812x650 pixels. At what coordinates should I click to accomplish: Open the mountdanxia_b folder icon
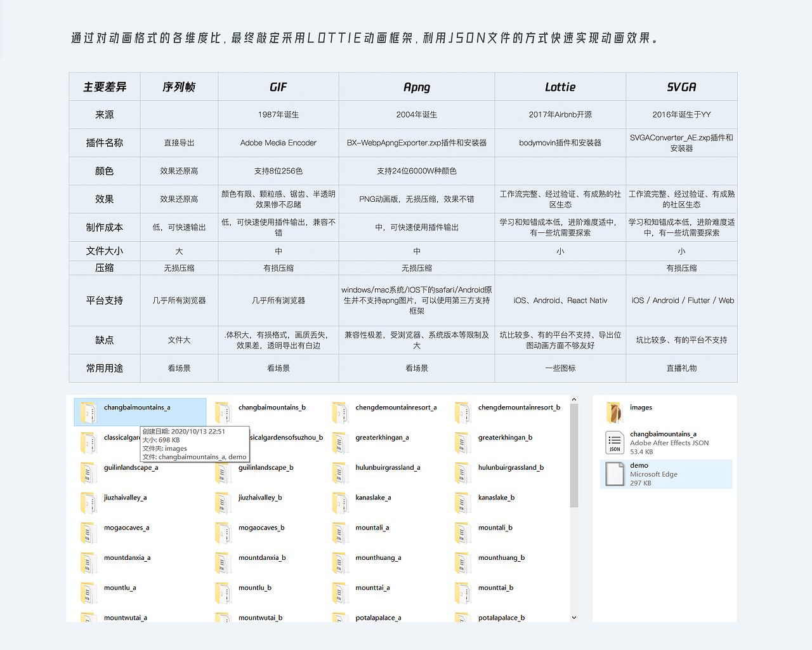[x=223, y=562]
